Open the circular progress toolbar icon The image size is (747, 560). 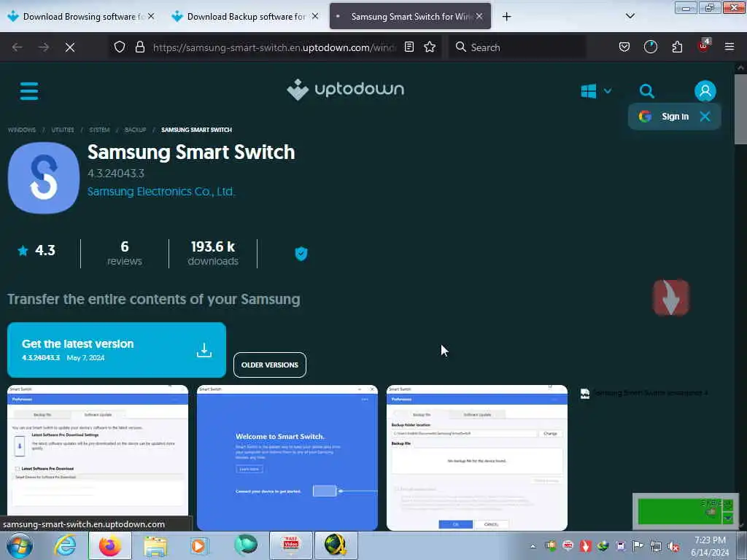click(650, 47)
